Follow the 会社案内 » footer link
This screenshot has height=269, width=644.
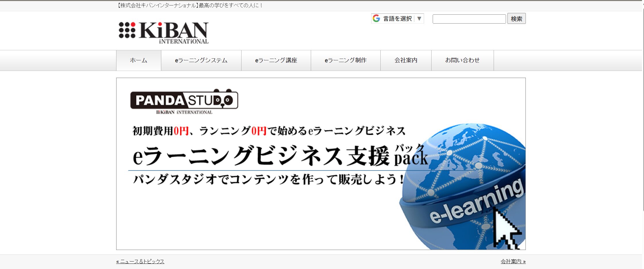[x=513, y=262]
